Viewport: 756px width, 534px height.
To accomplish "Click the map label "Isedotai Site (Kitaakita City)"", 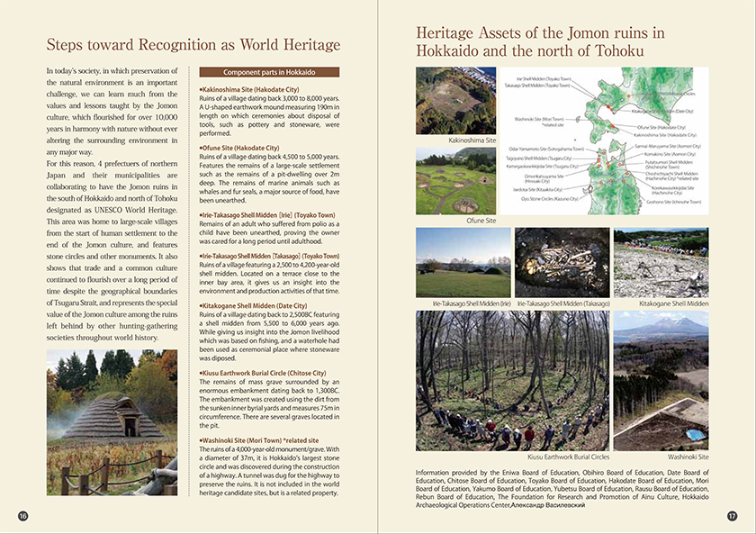I will tap(537, 190).
